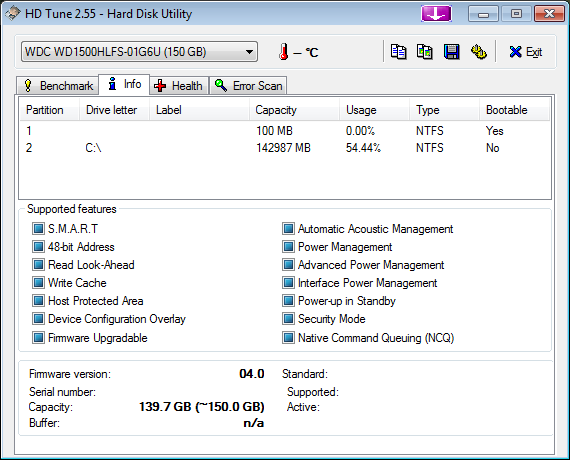Minimize the HD Tune window
The image size is (570, 460).
483,14
